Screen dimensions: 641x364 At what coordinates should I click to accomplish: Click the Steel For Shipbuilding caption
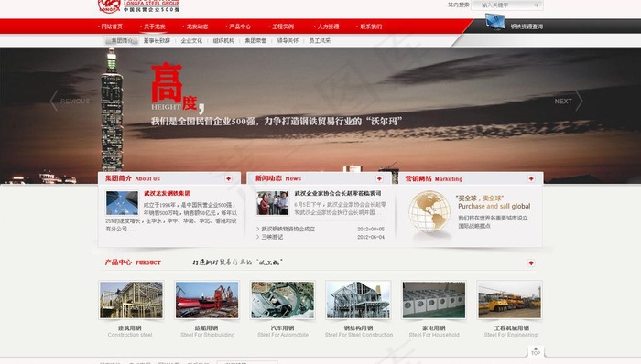[208, 335]
